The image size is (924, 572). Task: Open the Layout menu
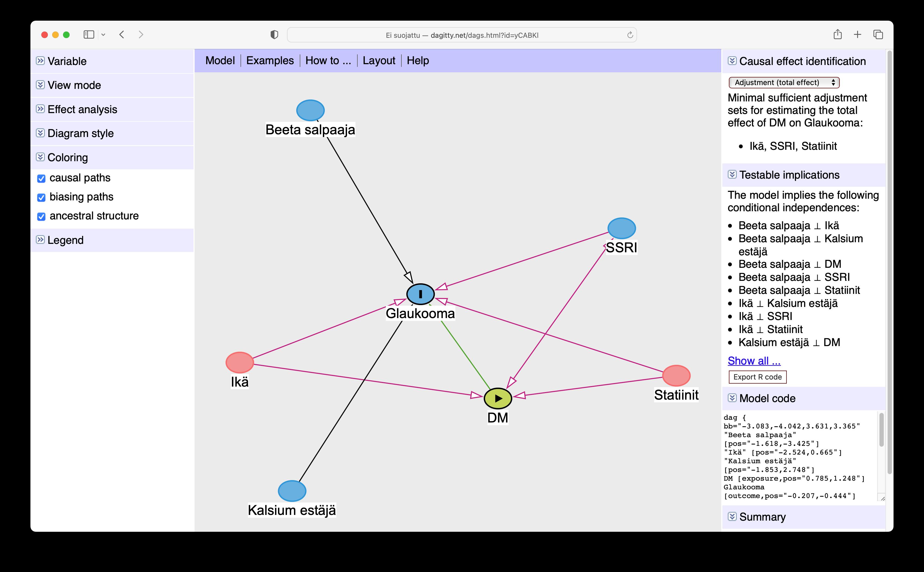379,61
